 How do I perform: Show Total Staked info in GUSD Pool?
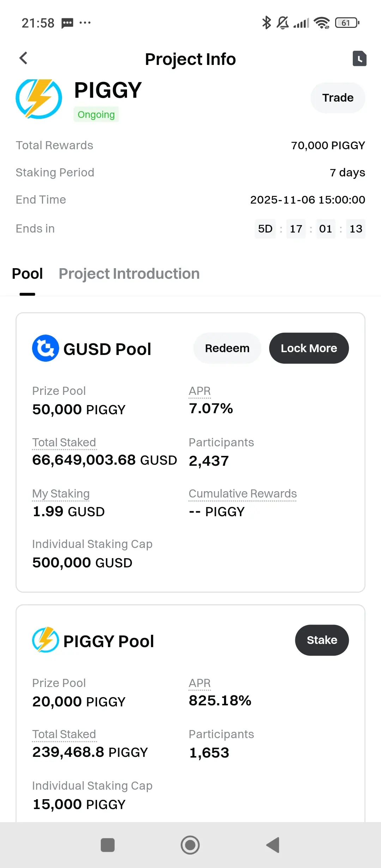coord(64,442)
